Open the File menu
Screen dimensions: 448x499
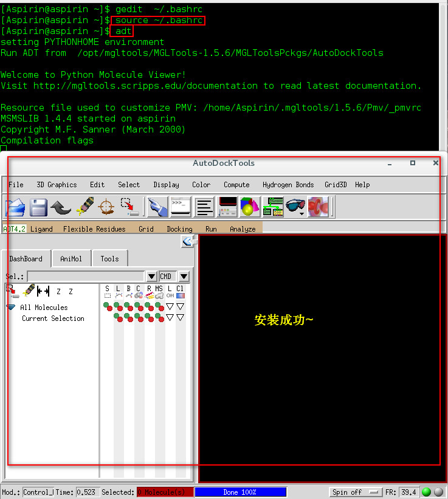(16, 185)
